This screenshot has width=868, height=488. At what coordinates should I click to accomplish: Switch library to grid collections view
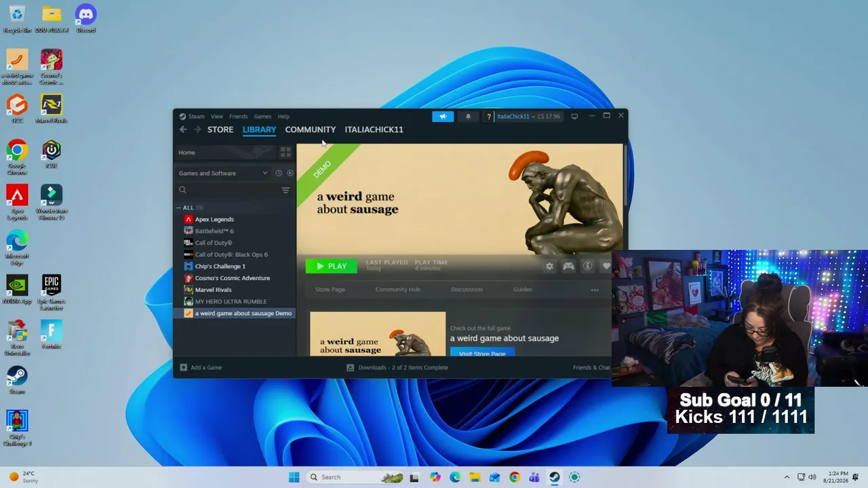[285, 152]
